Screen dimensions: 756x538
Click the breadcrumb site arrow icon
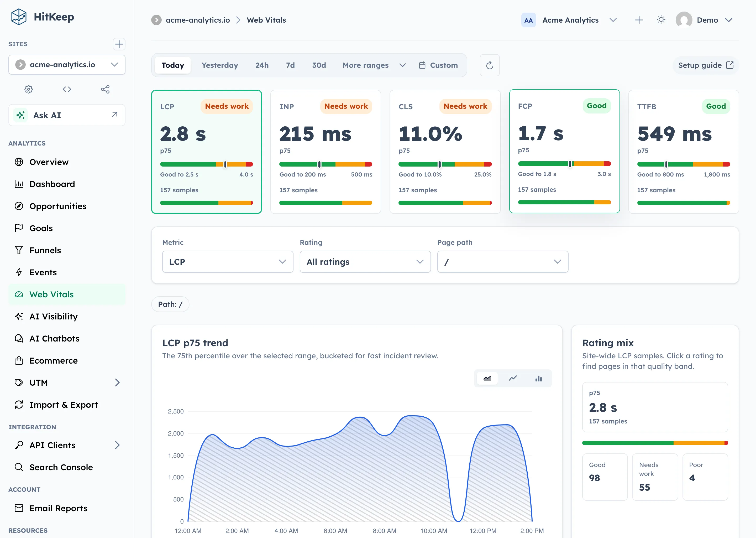156,20
